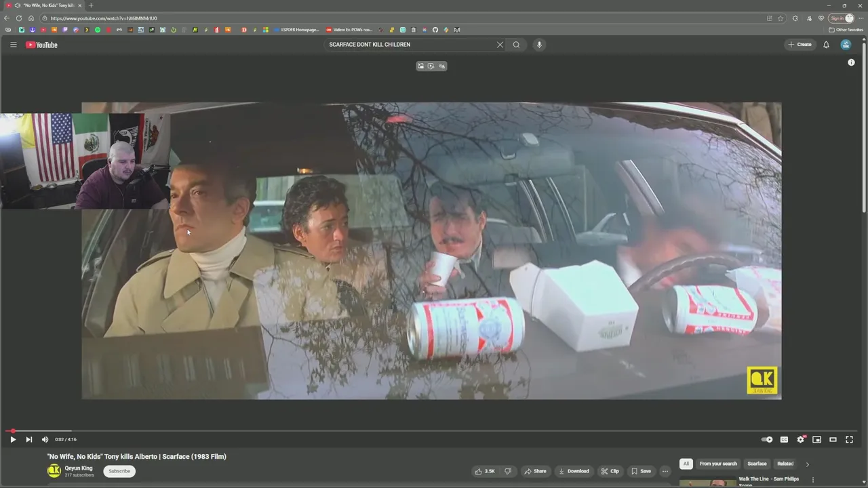Add page to favorites star
868x488 pixels.
(x=781, y=18)
